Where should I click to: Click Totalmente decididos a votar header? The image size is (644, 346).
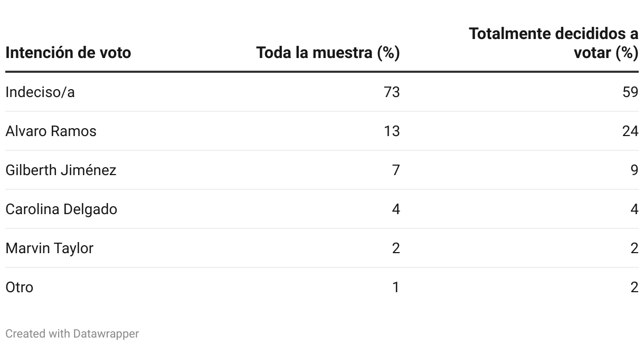[554, 43]
